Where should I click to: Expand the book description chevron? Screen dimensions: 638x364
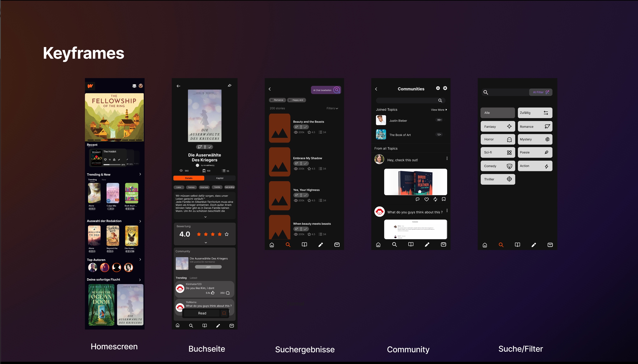pyautogui.click(x=205, y=217)
